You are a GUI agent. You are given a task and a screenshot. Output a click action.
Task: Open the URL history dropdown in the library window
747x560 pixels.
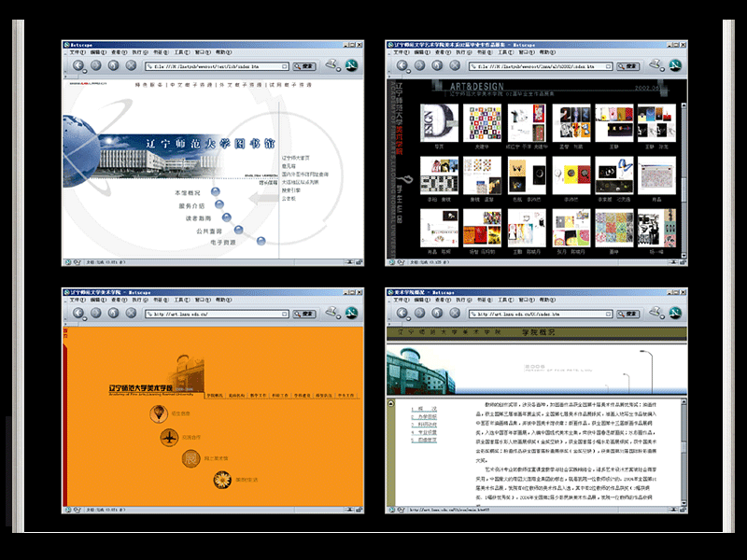(287, 66)
